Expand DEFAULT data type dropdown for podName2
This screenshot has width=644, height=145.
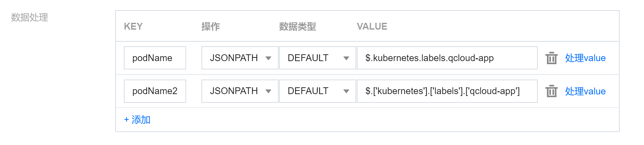point(317,91)
